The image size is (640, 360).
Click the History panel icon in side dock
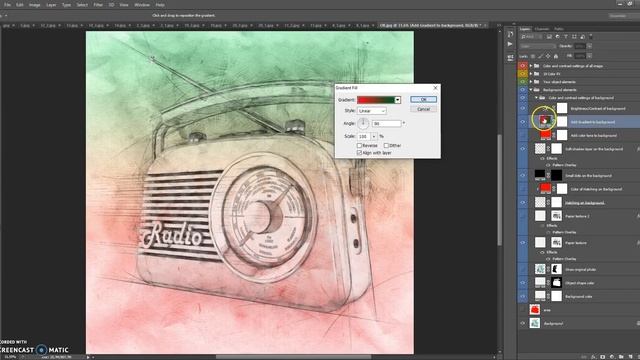pyautogui.click(x=510, y=34)
